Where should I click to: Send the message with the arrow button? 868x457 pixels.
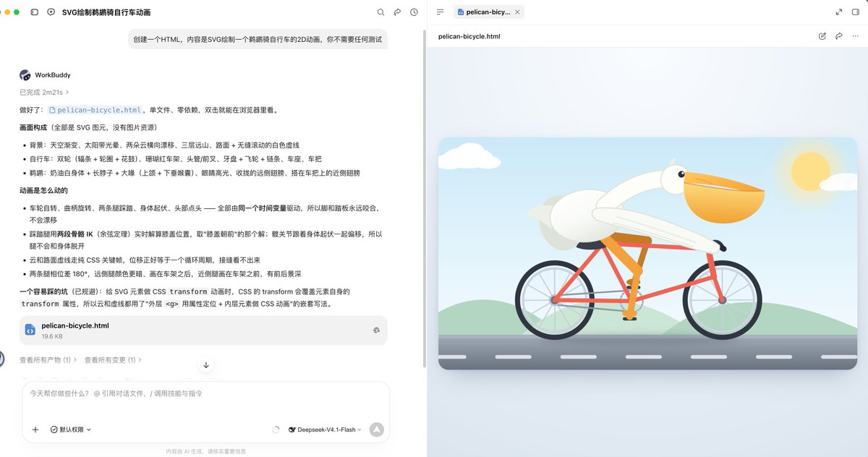click(376, 430)
